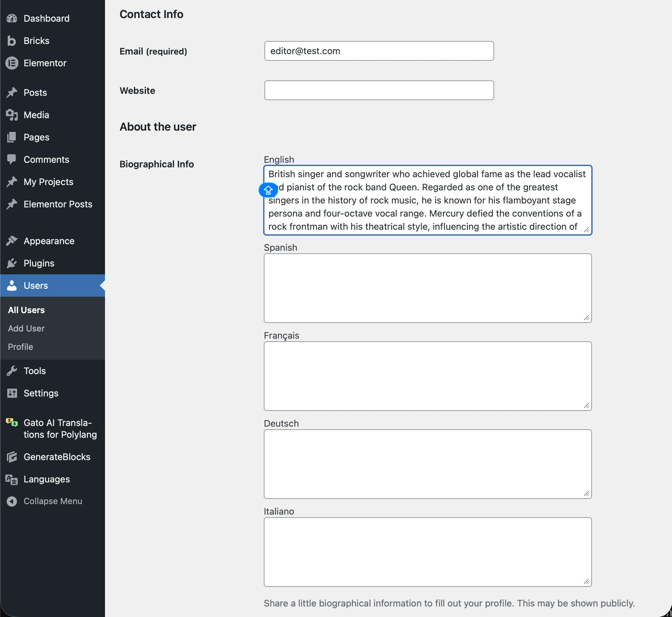This screenshot has width=672, height=617.
Task: Click inside the Spanish biography textarea
Action: (x=427, y=288)
